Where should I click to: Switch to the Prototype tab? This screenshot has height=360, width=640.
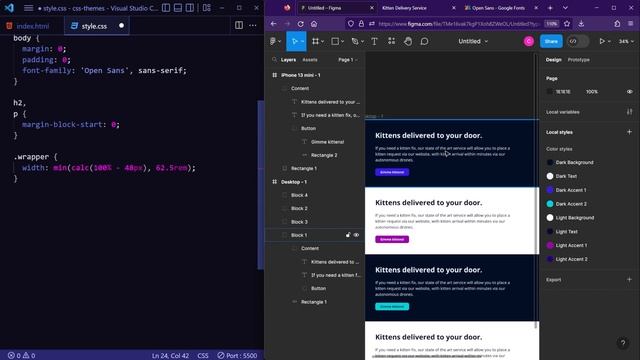pos(578,60)
